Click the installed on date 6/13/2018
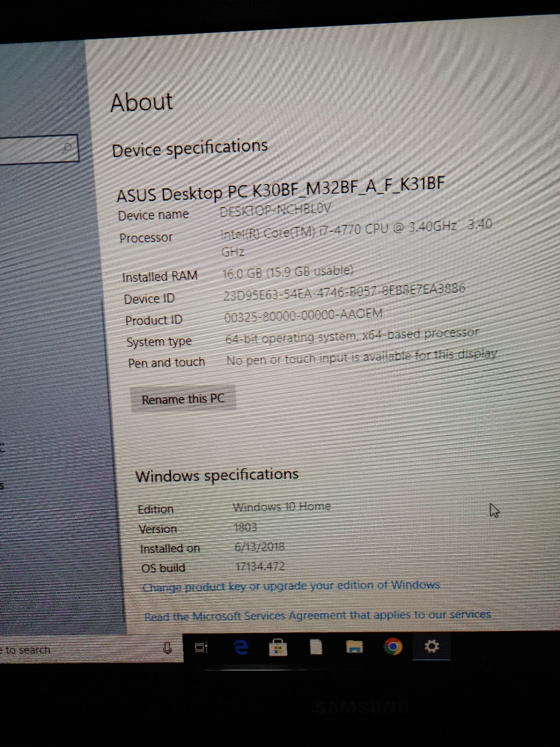The height and width of the screenshot is (747, 560). pyautogui.click(x=260, y=547)
